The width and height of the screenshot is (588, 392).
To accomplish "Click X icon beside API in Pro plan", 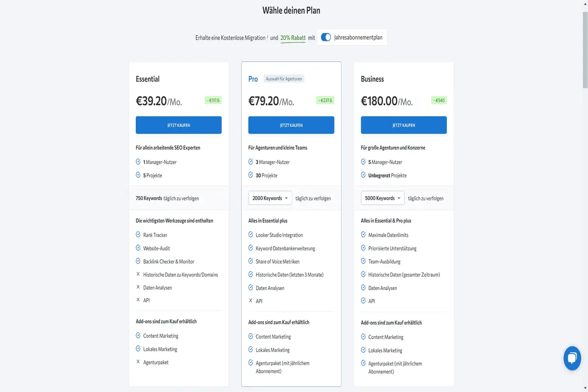I will 251,301.
